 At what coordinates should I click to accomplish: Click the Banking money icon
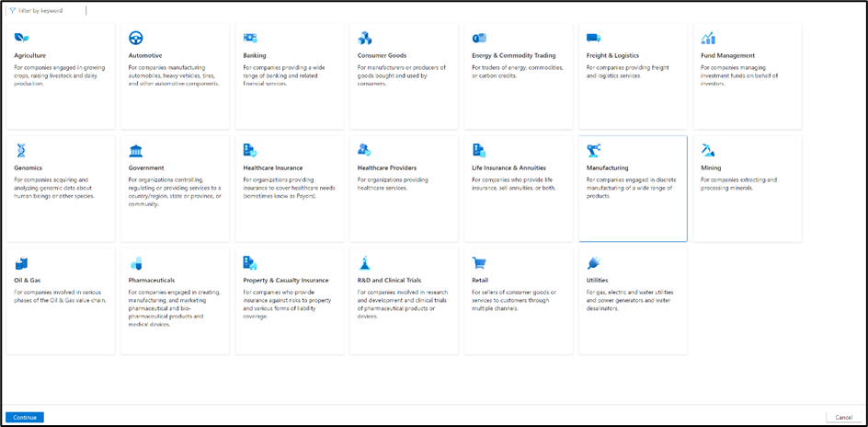[250, 38]
